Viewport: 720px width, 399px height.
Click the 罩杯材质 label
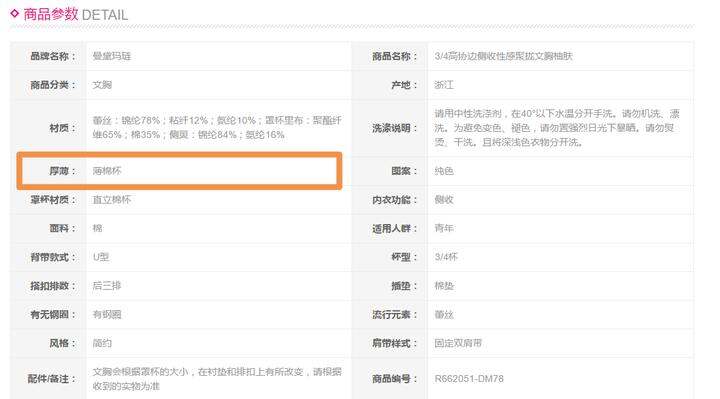coord(53,200)
